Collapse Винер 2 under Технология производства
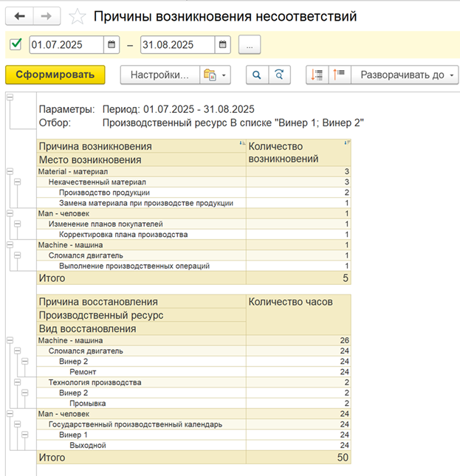 click(x=25, y=393)
